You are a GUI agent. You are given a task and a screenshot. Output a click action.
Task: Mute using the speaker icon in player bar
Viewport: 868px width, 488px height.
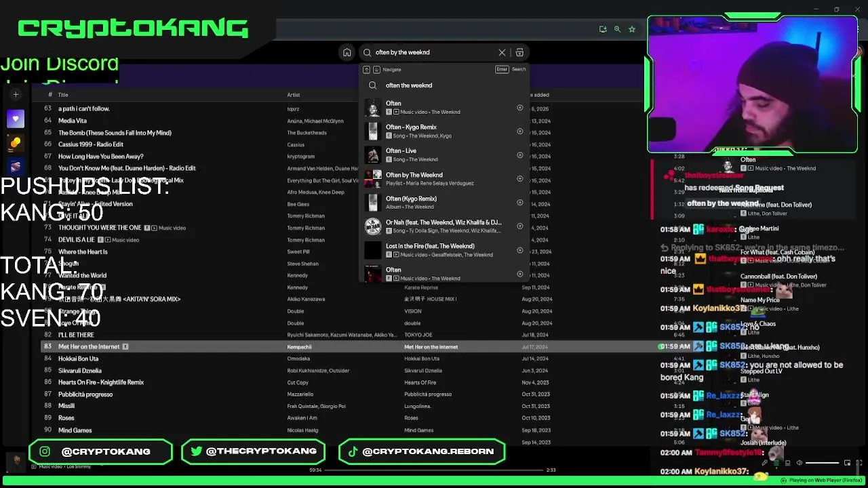point(799,463)
